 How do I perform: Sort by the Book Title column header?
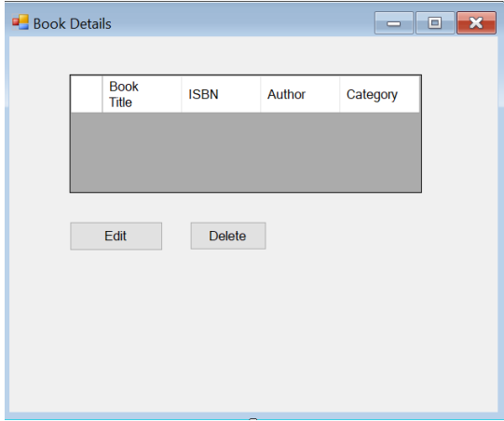[x=142, y=94]
